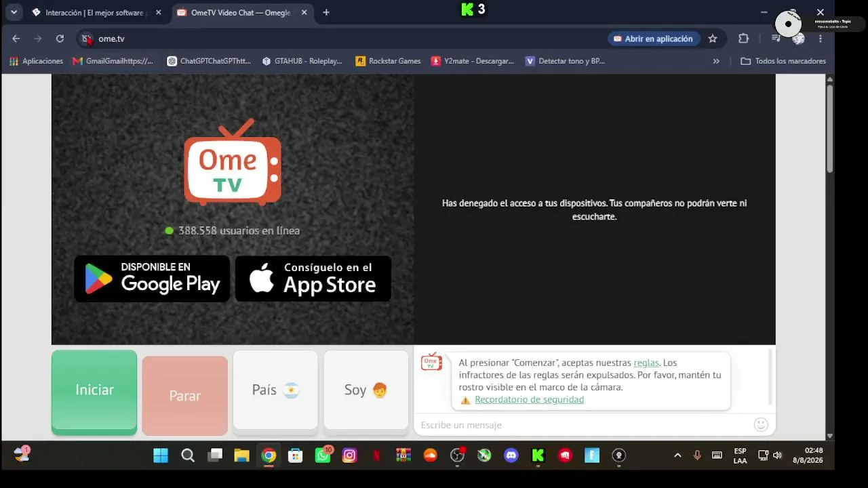The height and width of the screenshot is (488, 868).
Task: Expand the tab search dropdown
Action: pos(14,12)
